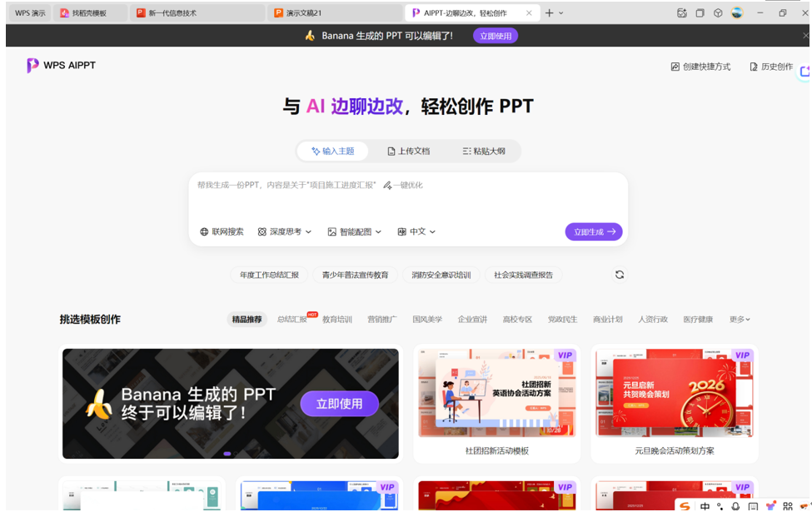Click 立即使用 in top banner
This screenshot has height=512, width=812.
coord(495,36)
